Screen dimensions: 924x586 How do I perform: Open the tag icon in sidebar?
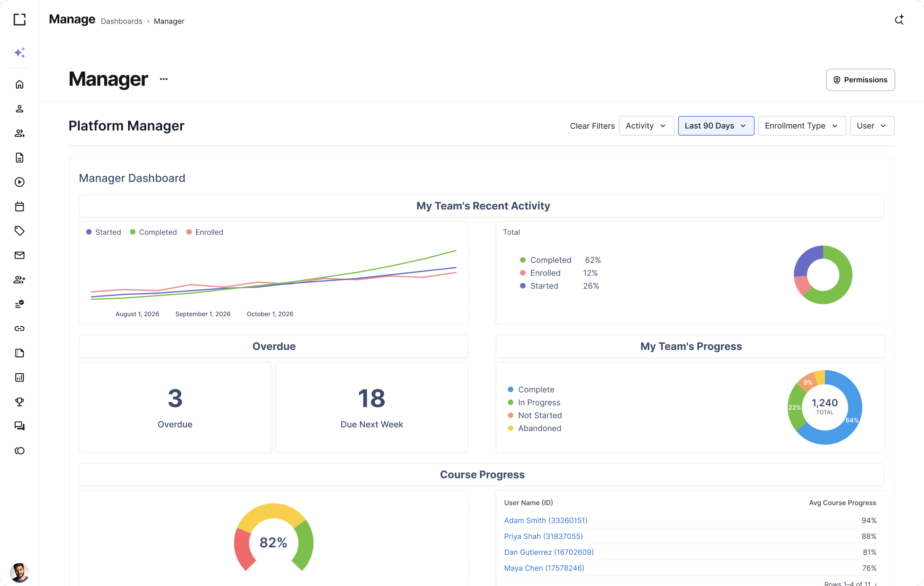point(19,231)
